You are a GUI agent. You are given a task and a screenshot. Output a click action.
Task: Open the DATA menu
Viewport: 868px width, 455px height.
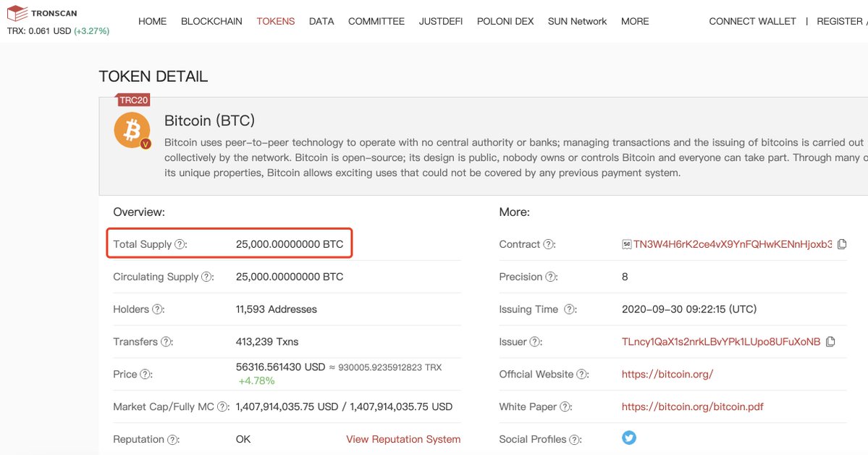(x=321, y=21)
